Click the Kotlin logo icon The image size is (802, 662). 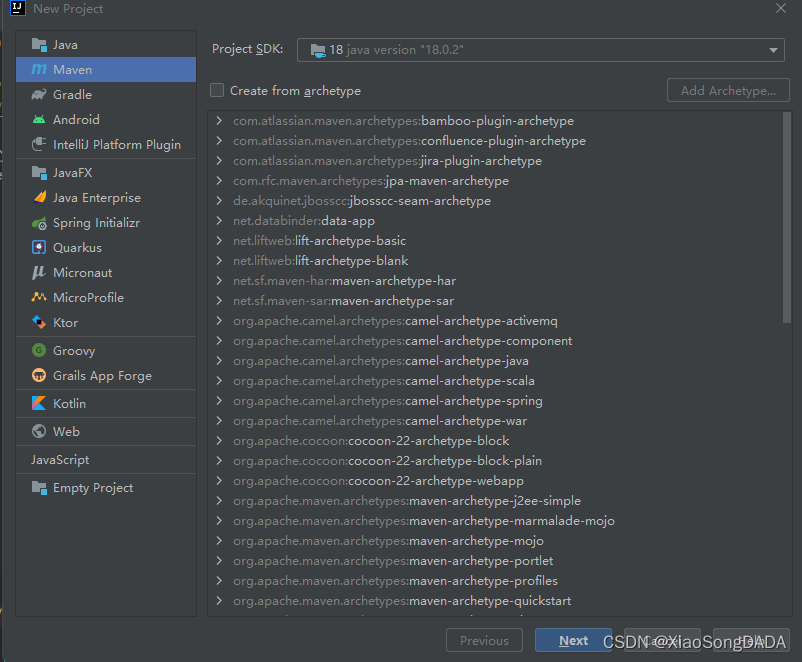click(39, 404)
